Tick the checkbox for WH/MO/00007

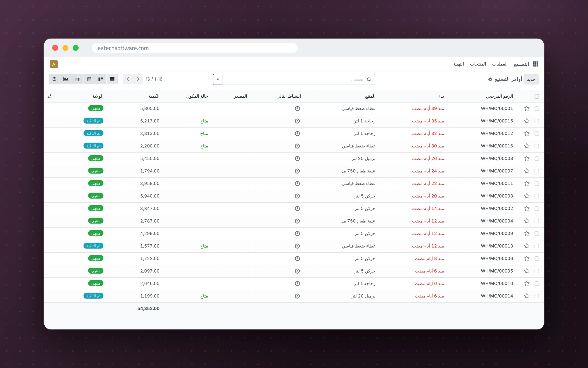(x=537, y=171)
